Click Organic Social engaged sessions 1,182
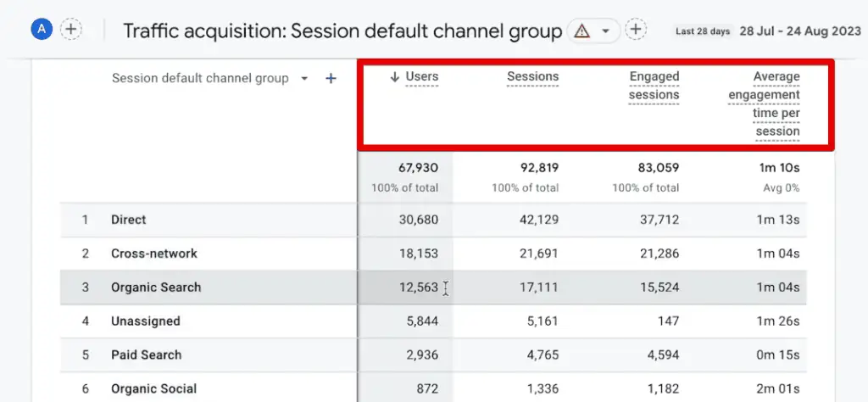The image size is (868, 402). pos(665,388)
